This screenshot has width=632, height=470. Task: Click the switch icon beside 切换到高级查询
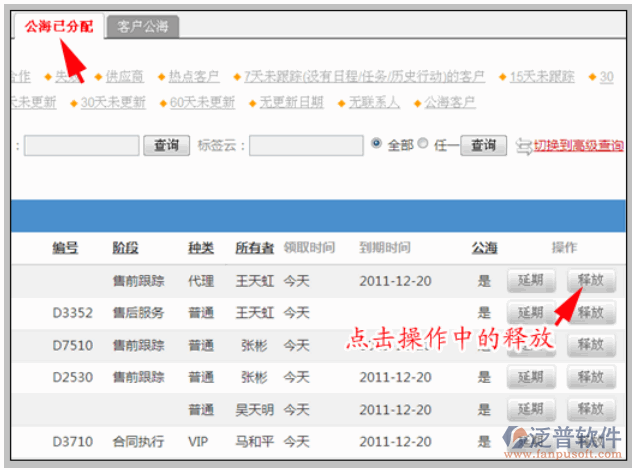[523, 146]
